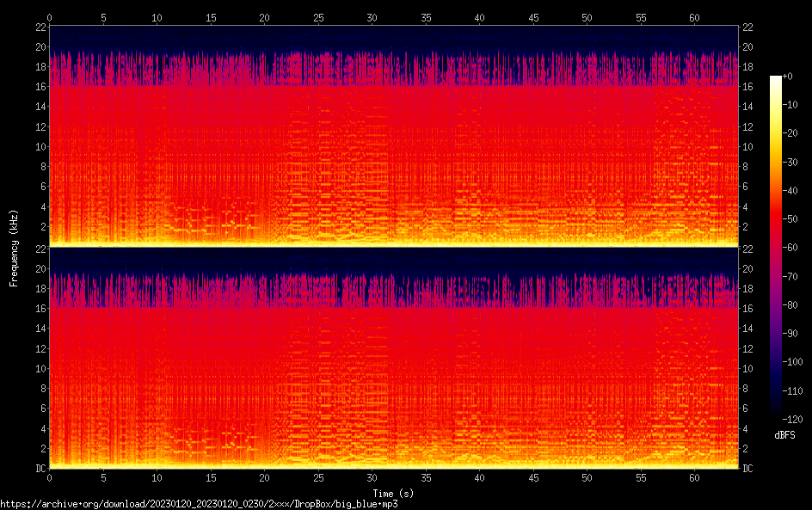The width and height of the screenshot is (812, 510).
Task: Click the '0' tick on bottom time axis
Action: [x=50, y=477]
